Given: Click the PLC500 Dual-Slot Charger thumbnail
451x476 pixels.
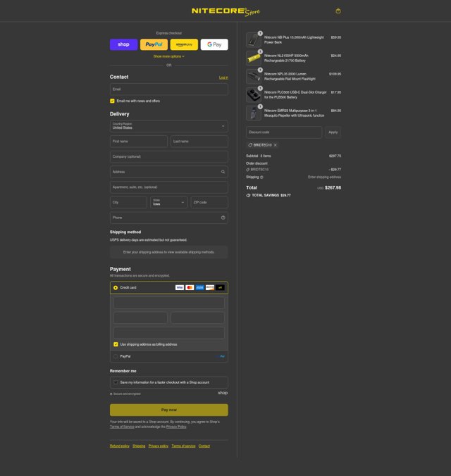Looking at the screenshot, I should (x=254, y=95).
